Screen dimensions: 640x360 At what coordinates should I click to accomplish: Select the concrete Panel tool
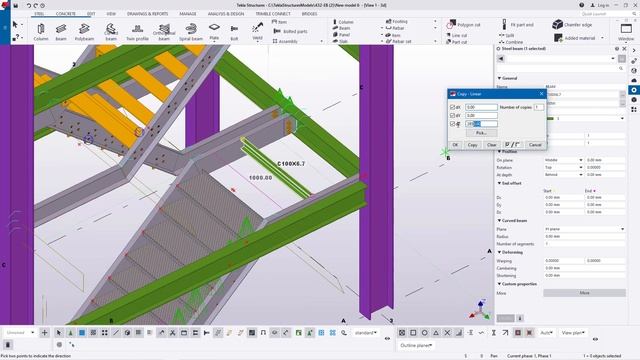[341, 35]
